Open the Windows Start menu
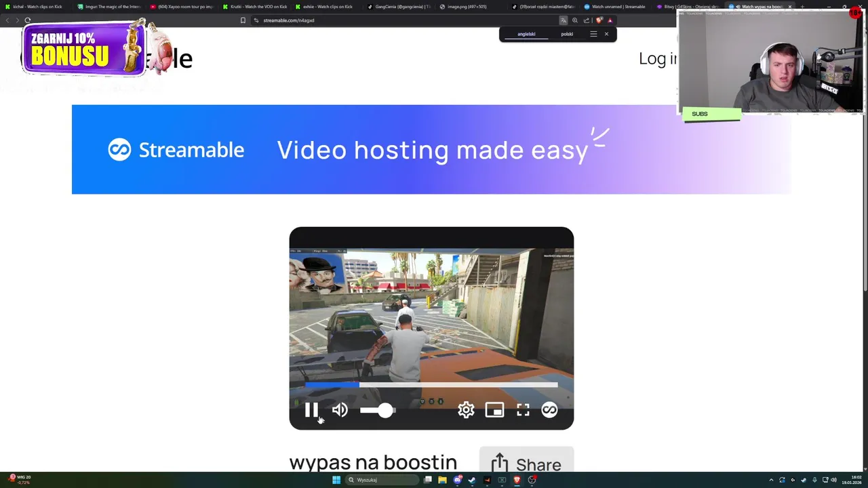The width and height of the screenshot is (868, 488). coord(336,480)
